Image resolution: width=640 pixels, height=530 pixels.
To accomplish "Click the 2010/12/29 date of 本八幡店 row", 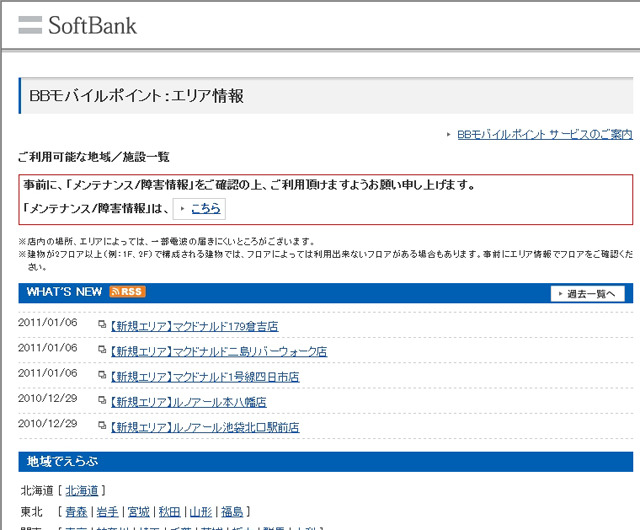I will click(48, 398).
